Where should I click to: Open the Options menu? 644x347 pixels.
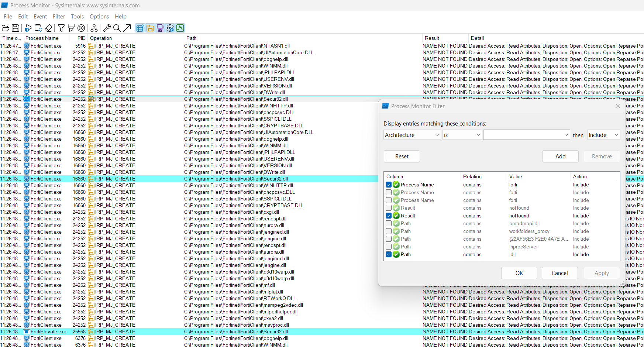[99, 17]
